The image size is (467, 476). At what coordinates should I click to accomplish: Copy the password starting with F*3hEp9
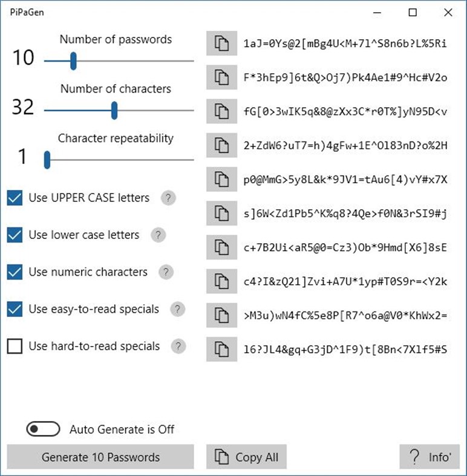coord(221,77)
